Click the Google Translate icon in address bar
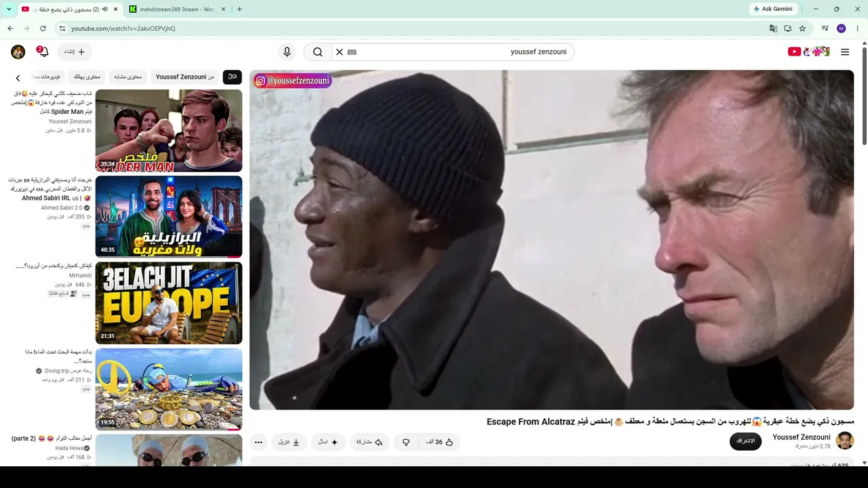868x488 pixels. (x=773, y=28)
